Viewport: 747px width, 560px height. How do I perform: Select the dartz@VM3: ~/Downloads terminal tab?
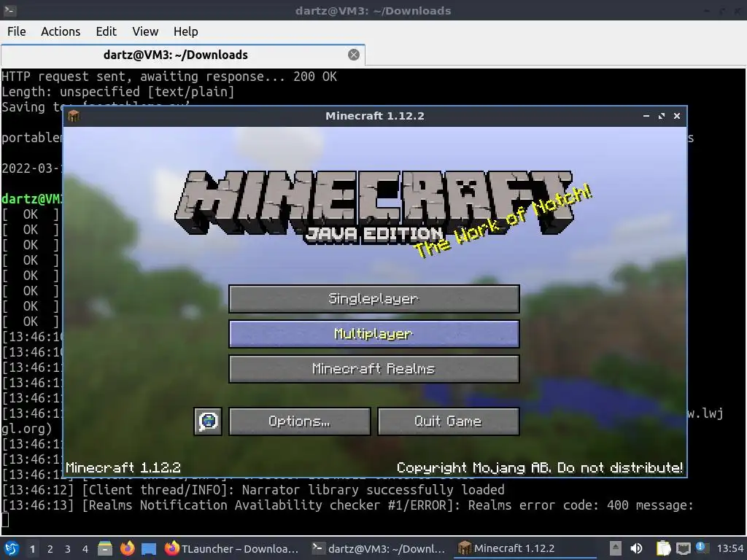tap(175, 55)
